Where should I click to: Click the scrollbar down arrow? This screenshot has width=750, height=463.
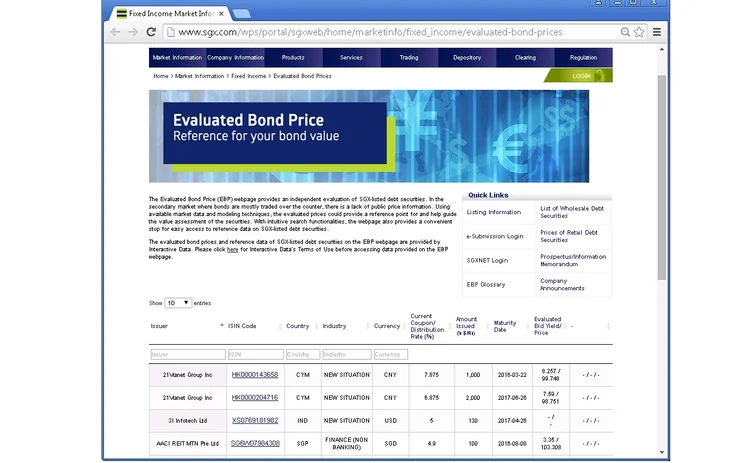tap(662, 452)
